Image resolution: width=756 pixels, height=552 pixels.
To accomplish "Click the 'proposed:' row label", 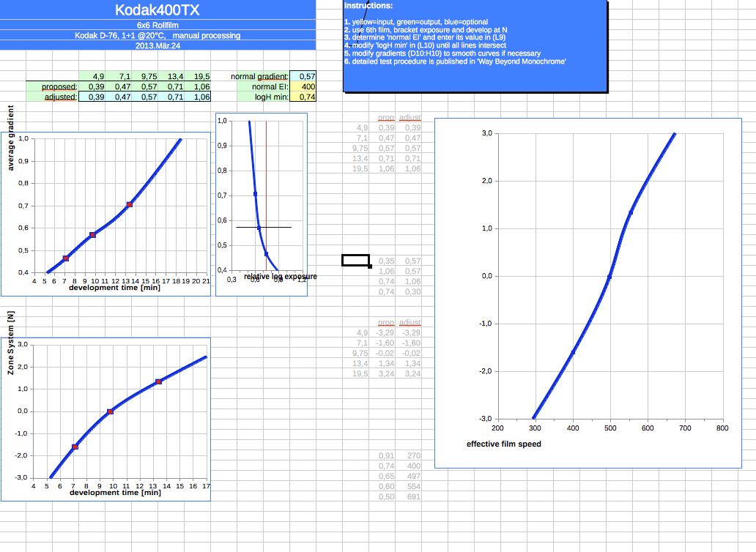I will coord(52,86).
